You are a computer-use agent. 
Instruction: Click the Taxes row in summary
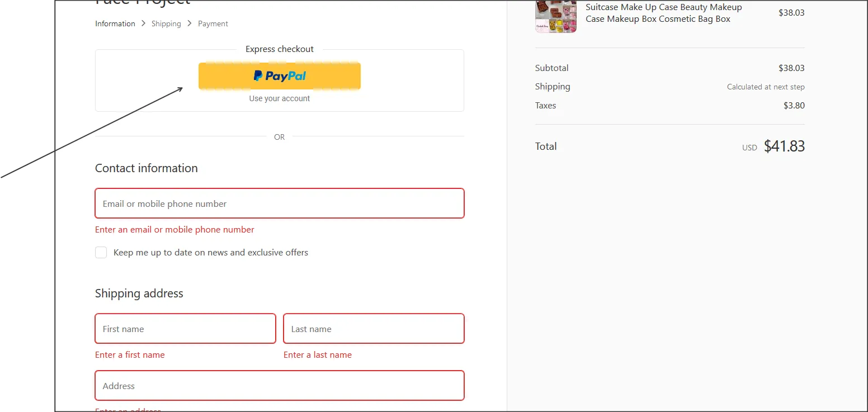pyautogui.click(x=545, y=105)
